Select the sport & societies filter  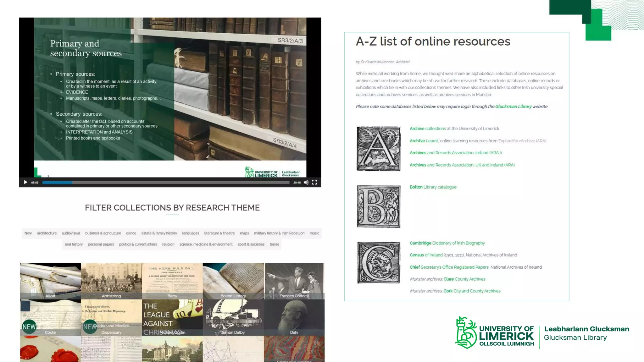pos(251,244)
